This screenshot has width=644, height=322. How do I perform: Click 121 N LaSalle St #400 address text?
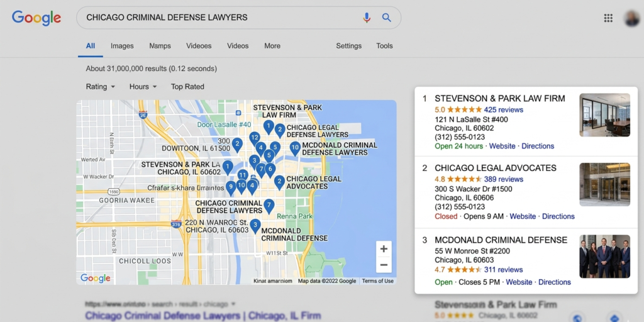[471, 119]
